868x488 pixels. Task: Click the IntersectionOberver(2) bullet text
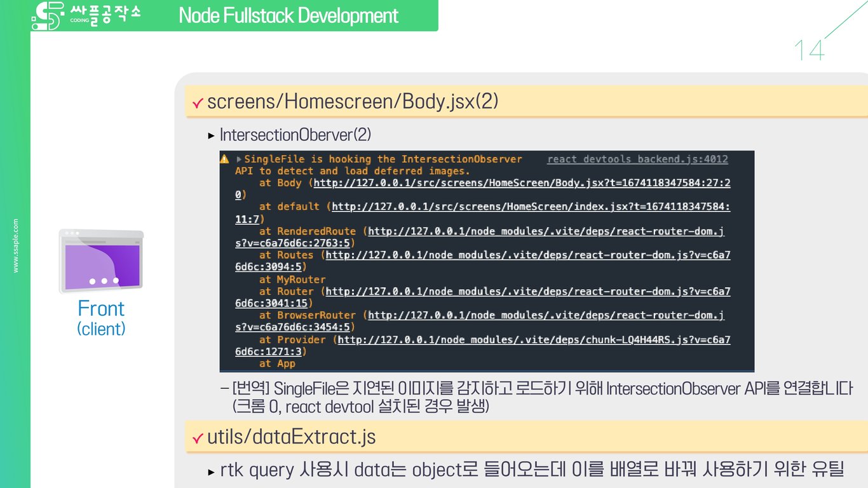(295, 135)
